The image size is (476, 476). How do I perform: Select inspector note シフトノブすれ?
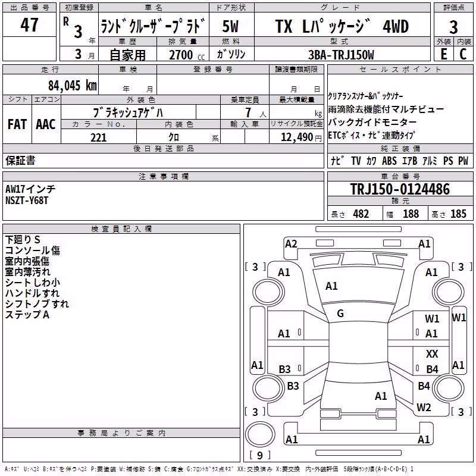pyautogui.click(x=37, y=304)
